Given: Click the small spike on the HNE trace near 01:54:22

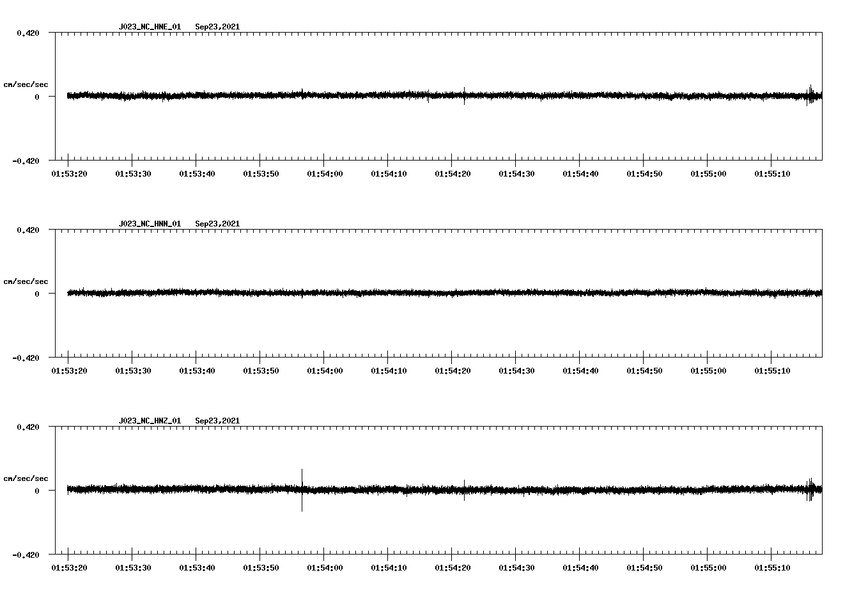Looking at the screenshot, I should click(x=464, y=96).
